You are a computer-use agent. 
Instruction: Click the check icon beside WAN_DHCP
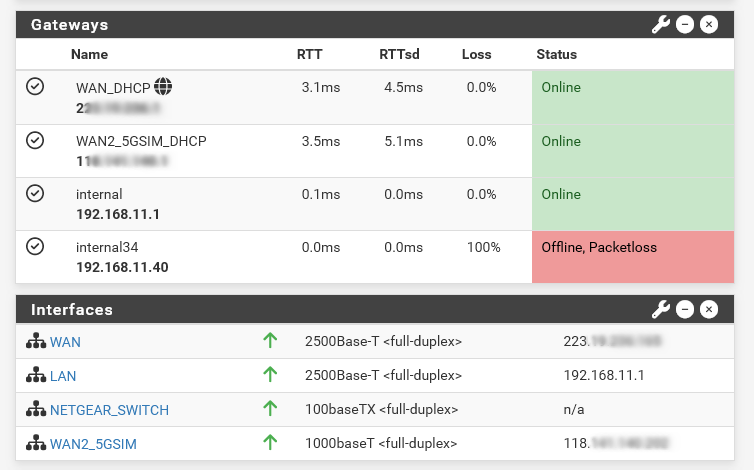click(x=35, y=87)
